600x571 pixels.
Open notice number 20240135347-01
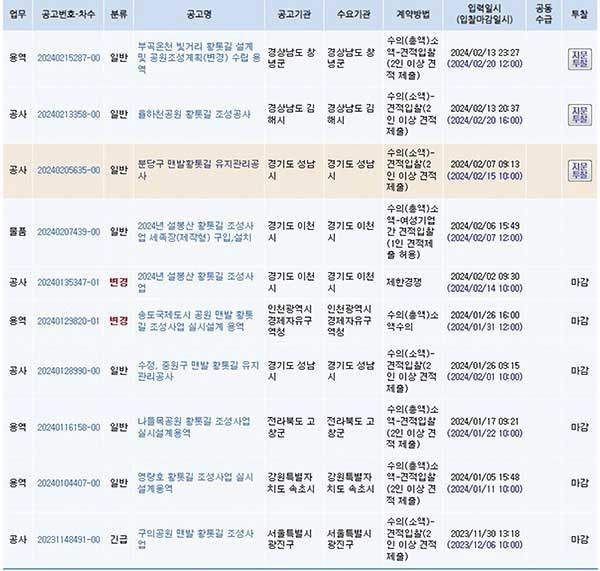click(x=68, y=282)
